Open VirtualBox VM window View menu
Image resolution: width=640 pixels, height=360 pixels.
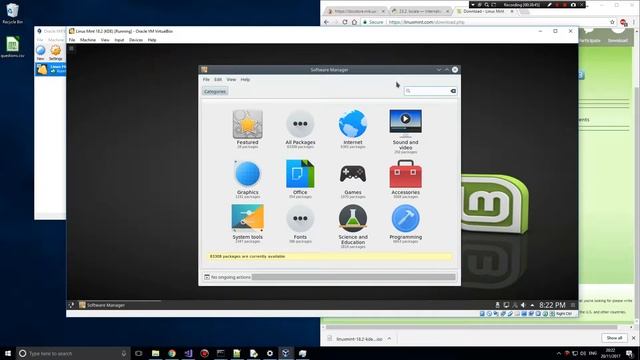click(x=105, y=40)
